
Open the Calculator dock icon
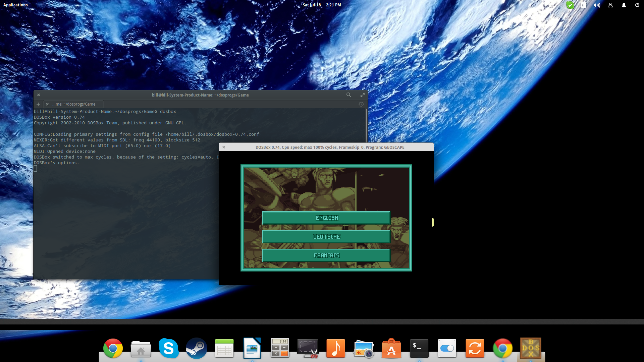tap(280, 348)
